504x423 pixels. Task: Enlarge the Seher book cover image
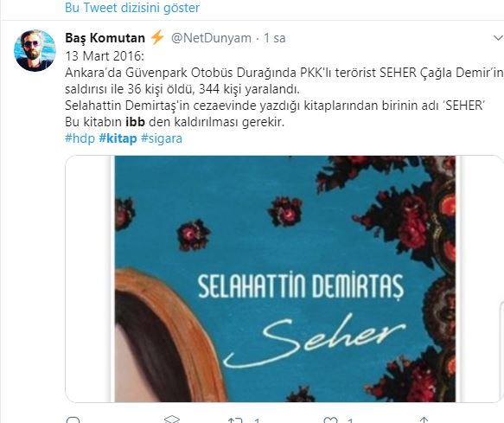[x=284, y=279]
